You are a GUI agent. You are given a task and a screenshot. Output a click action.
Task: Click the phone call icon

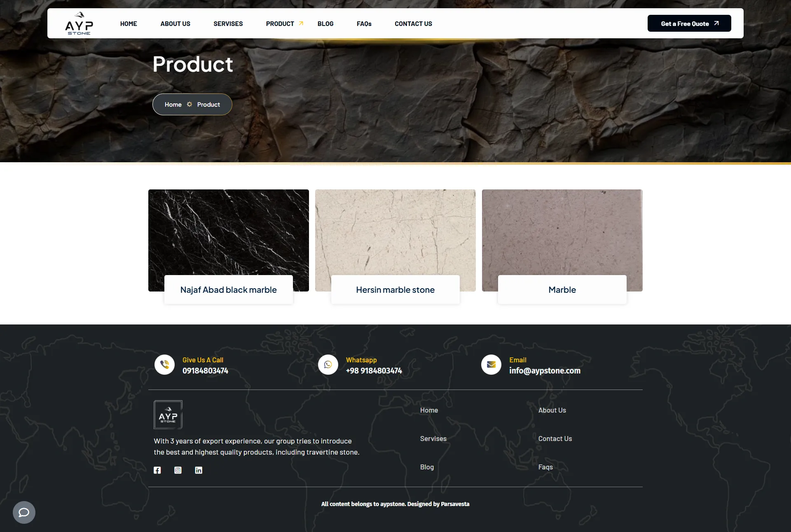pyautogui.click(x=164, y=365)
